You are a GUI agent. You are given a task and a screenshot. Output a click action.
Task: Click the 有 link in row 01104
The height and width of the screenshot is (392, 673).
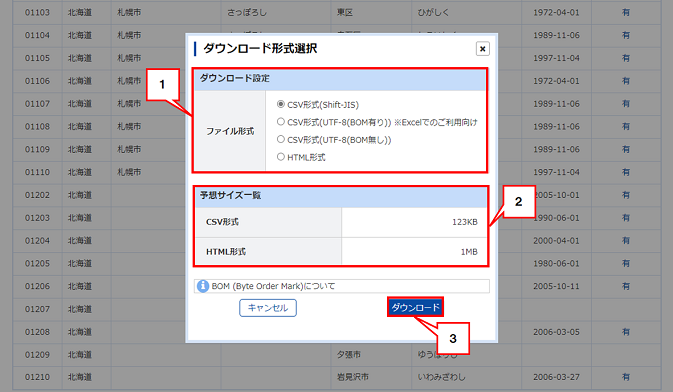coord(626,35)
